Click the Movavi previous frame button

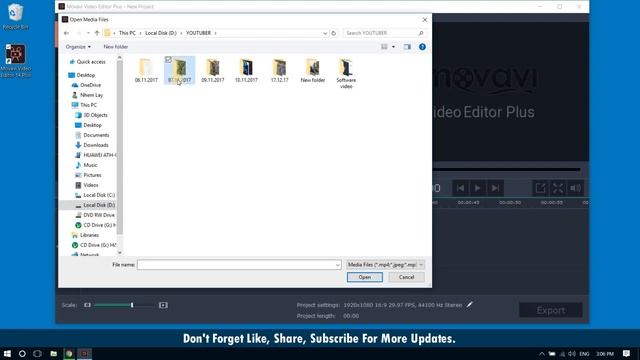pos(460,188)
